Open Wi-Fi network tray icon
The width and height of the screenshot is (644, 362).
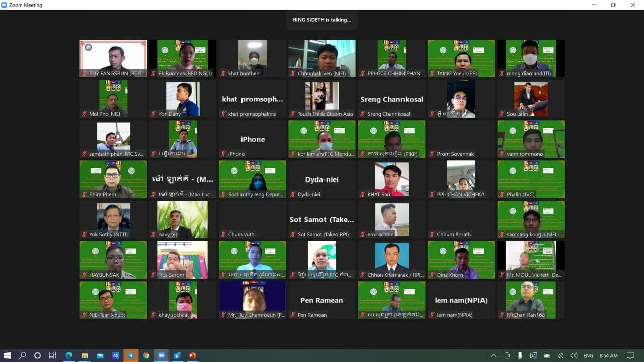click(560, 355)
